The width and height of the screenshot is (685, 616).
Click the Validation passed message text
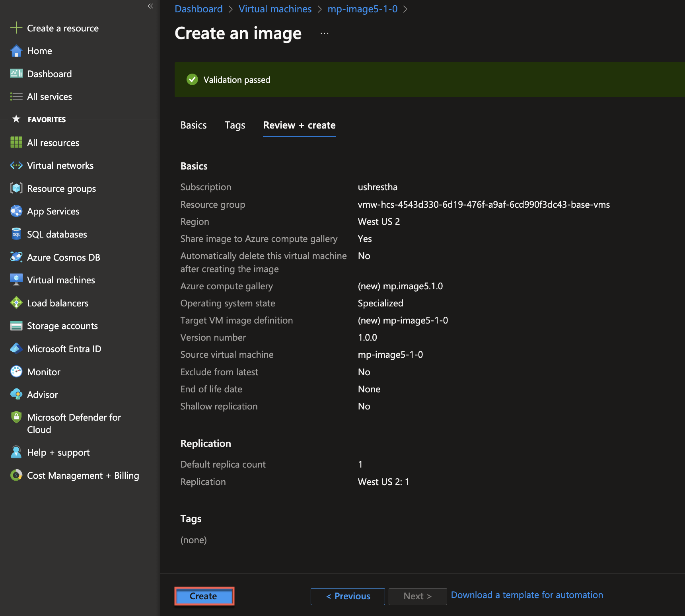coord(237,80)
